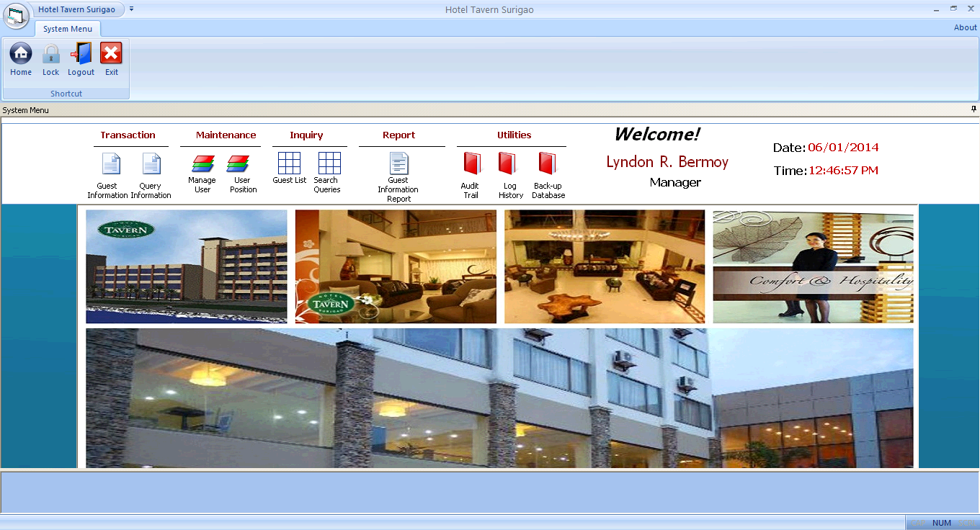Click the application orb button

pyautogui.click(x=16, y=15)
